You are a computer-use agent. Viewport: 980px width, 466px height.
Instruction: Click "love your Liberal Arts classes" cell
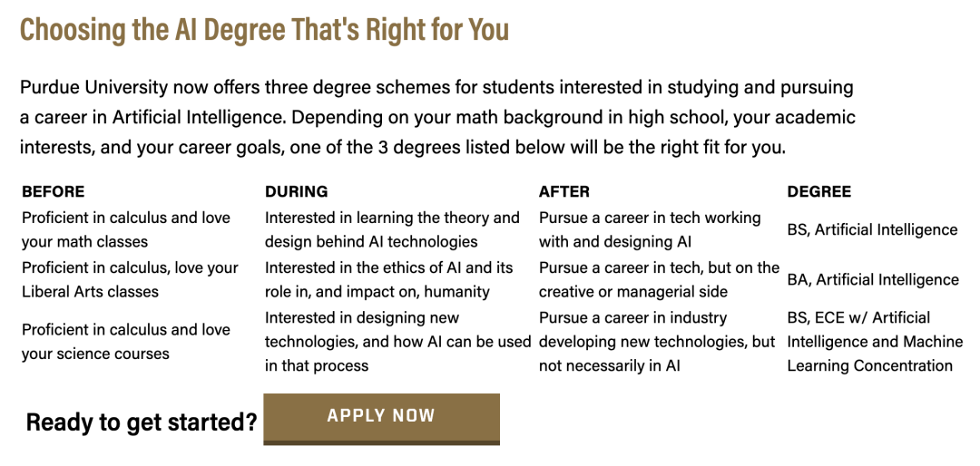[130, 279]
